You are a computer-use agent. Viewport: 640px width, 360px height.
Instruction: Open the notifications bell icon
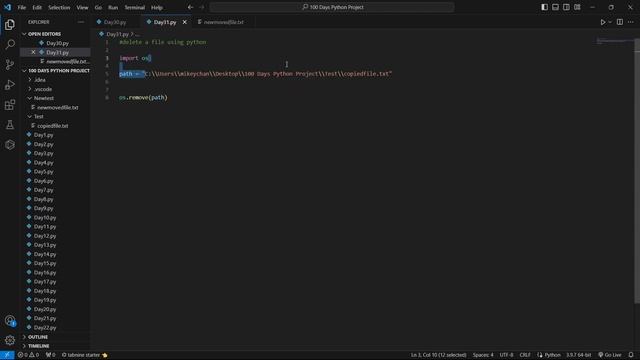pos(631,355)
